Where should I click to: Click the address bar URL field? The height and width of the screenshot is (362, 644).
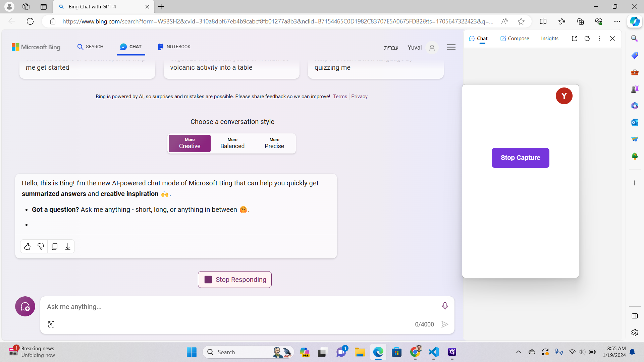coord(278,21)
